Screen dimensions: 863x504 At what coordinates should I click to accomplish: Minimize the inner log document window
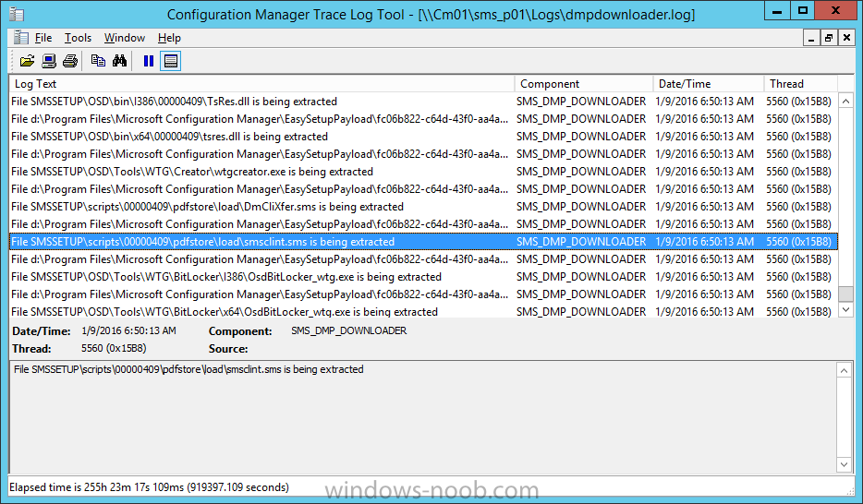tap(810, 38)
